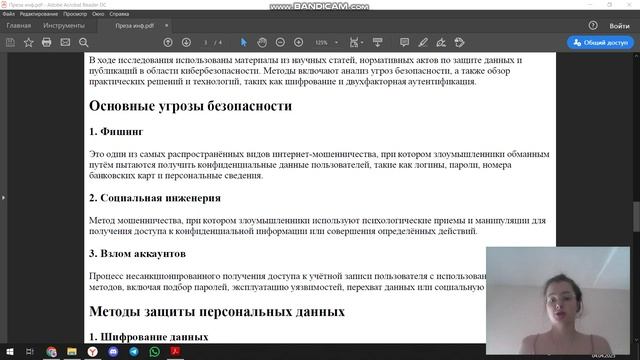Expand the left navigation pane arrow
This screenshot has width=640, height=360.
point(3,198)
